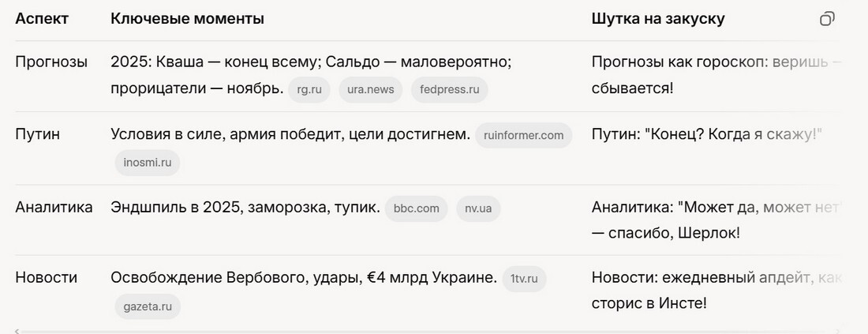Click the fedpress.ru source chip
The height and width of the screenshot is (334, 868).
(450, 90)
